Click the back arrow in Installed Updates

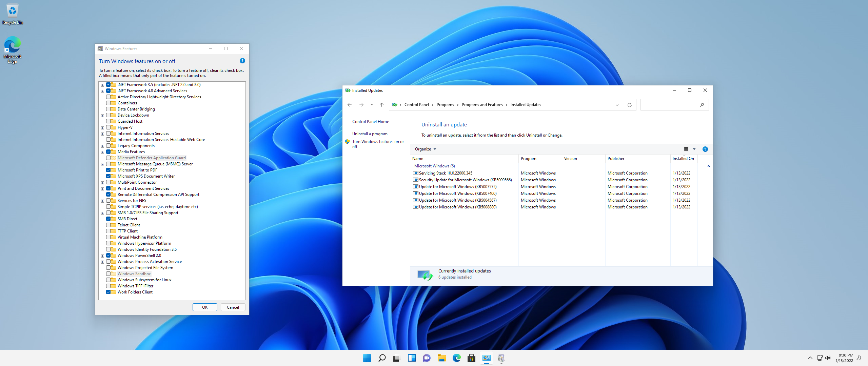coord(350,105)
